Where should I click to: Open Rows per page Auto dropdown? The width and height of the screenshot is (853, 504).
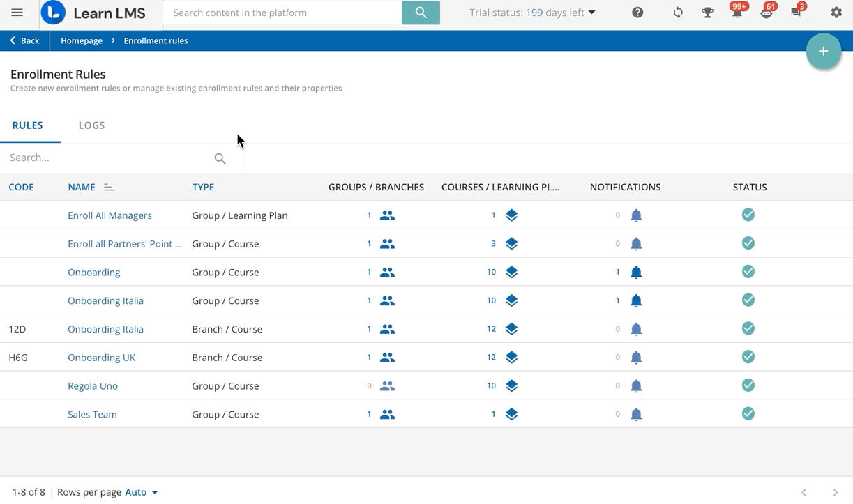141,492
